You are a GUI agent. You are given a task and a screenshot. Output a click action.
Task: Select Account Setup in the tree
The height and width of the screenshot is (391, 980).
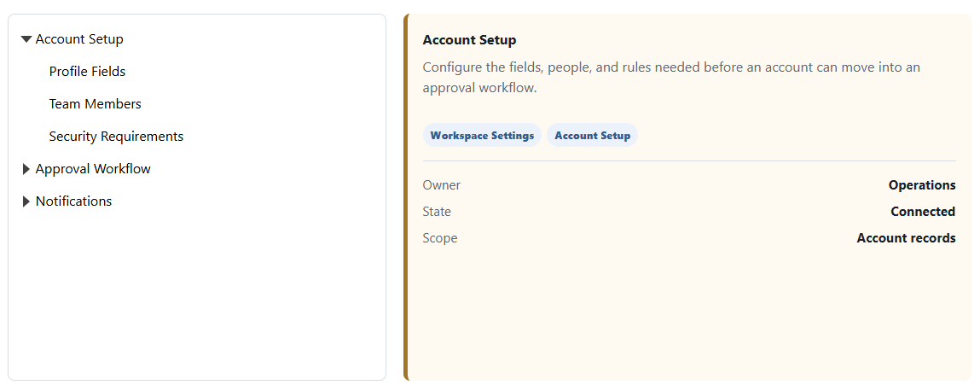click(x=79, y=38)
